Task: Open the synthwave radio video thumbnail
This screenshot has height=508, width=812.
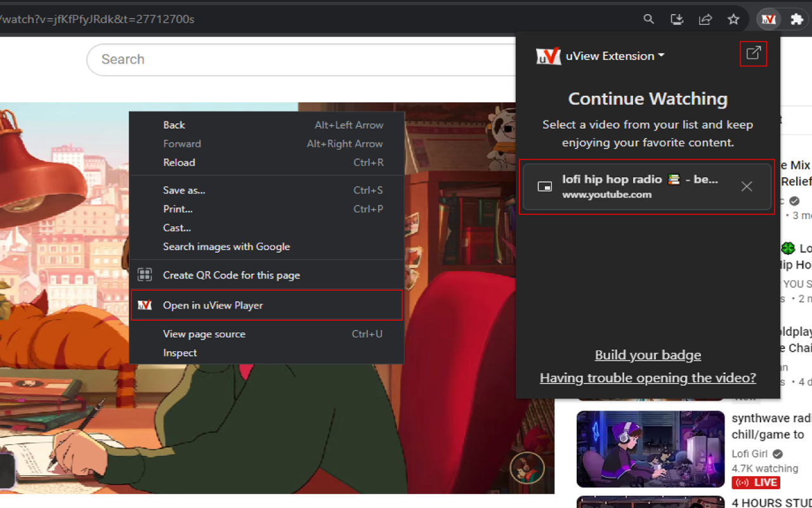Action: 650,449
